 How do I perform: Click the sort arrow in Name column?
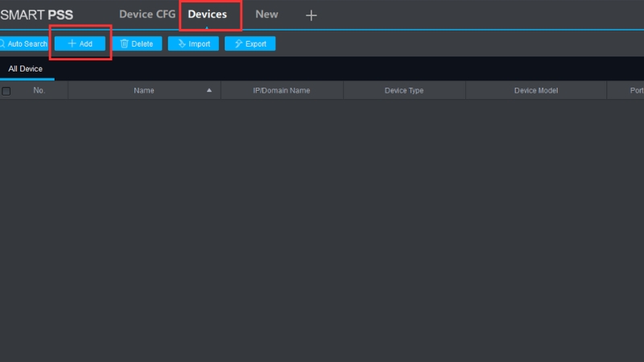[209, 91]
